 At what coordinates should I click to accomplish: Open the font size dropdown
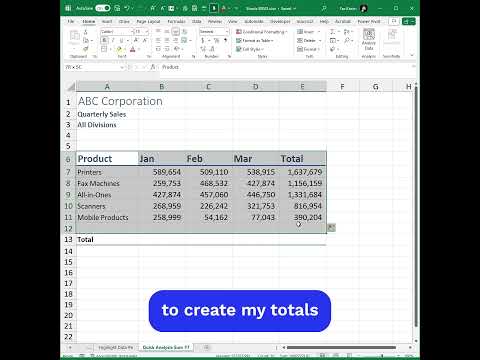pos(141,32)
